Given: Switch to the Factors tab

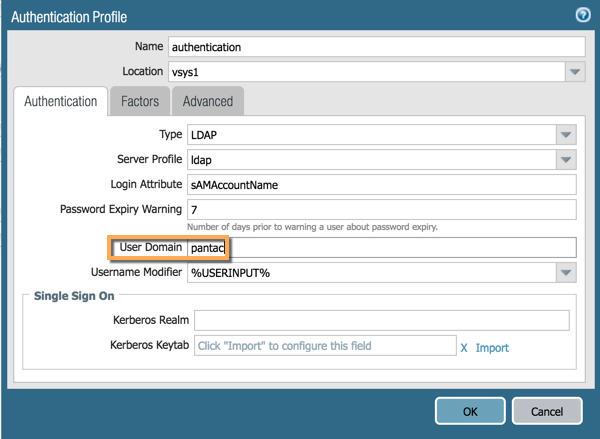Looking at the screenshot, I should pyautogui.click(x=140, y=101).
